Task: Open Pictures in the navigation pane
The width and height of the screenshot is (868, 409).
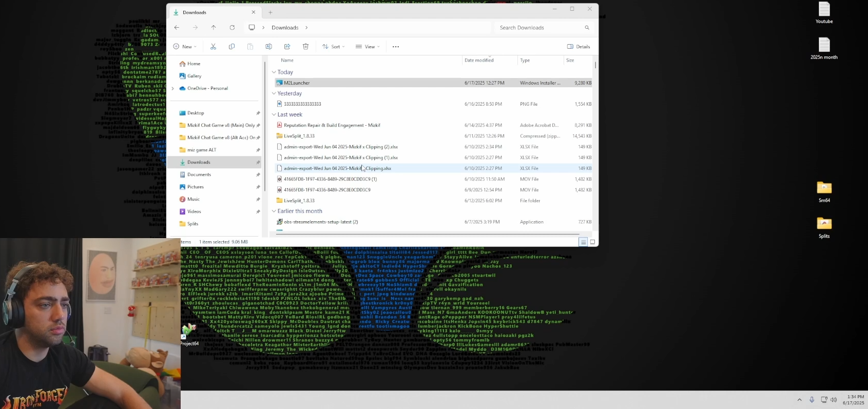Action: click(196, 187)
